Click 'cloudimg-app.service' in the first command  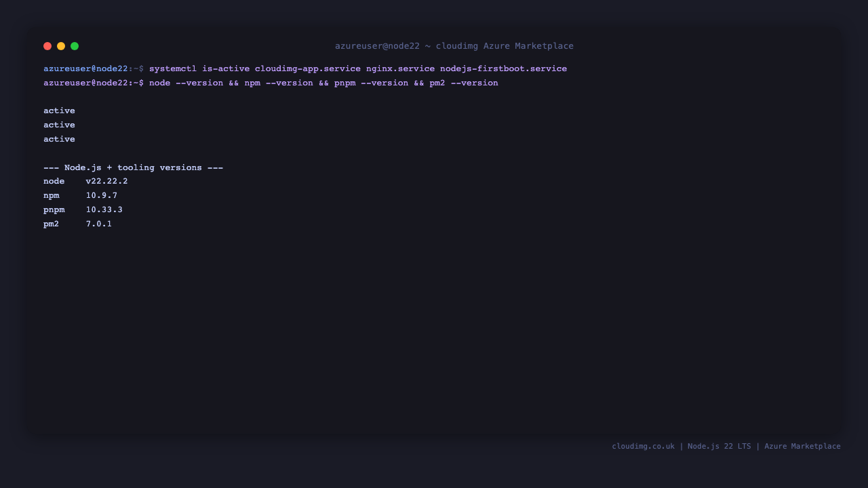pos(308,68)
